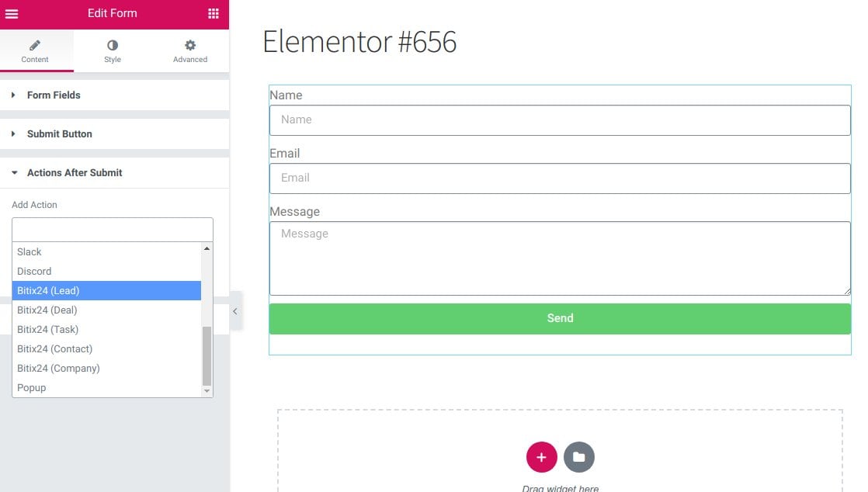Open the widgets grid icon
This screenshot has width=868, height=492.
[x=214, y=13]
